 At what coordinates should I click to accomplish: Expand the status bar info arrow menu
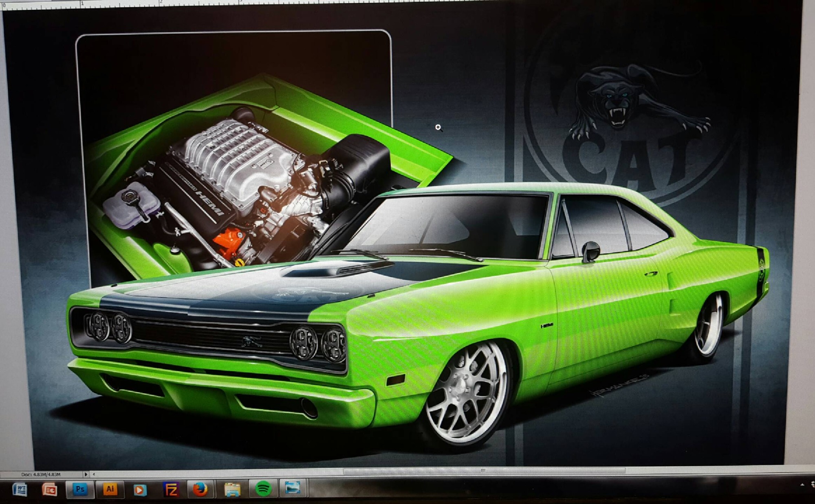86,474
